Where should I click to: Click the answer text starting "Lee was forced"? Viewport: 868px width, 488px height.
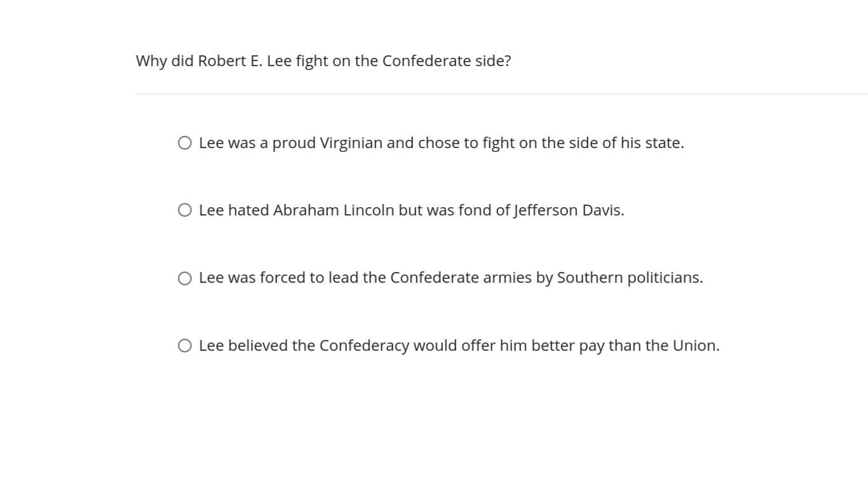point(451,278)
